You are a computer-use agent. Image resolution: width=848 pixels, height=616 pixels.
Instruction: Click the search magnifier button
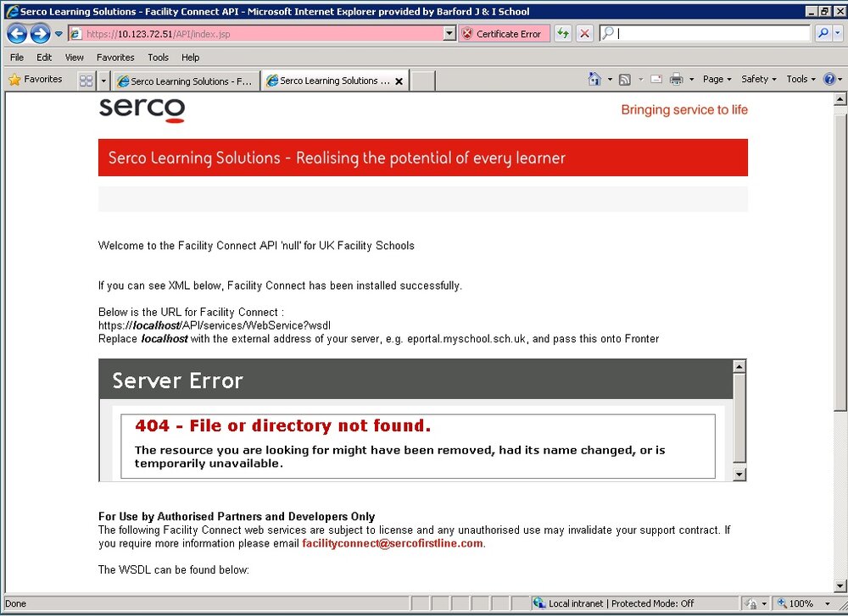pyautogui.click(x=823, y=34)
